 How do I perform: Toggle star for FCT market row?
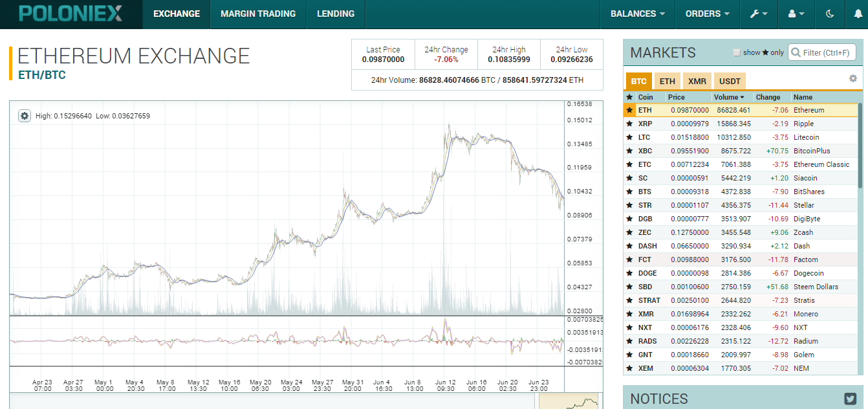point(629,260)
